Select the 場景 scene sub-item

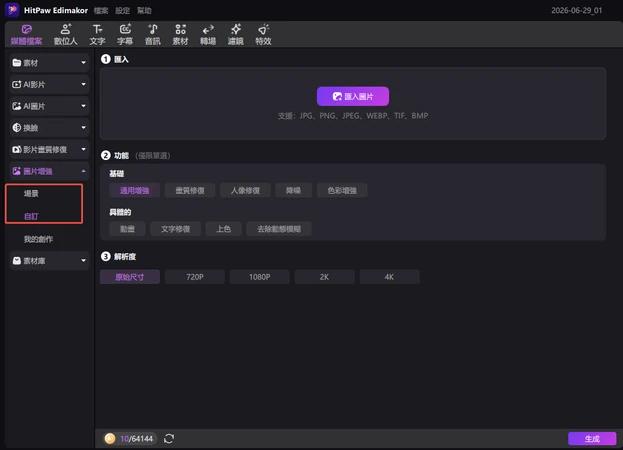click(31, 193)
